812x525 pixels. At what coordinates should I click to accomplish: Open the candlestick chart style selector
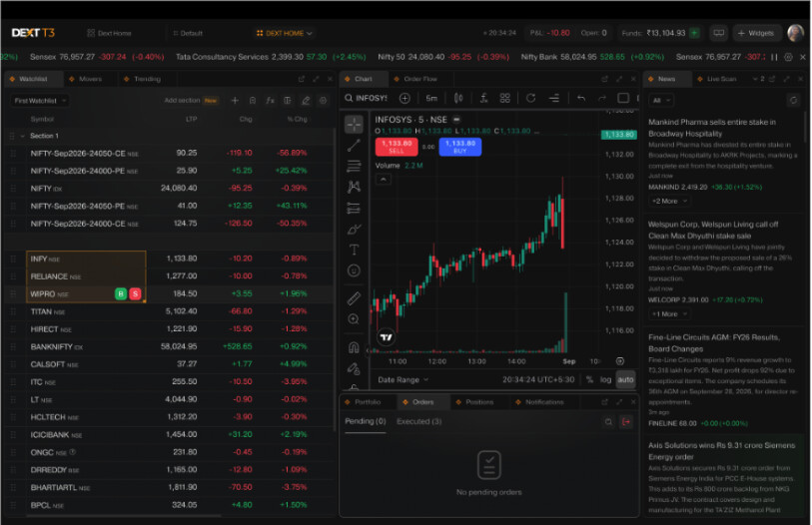tap(458, 99)
